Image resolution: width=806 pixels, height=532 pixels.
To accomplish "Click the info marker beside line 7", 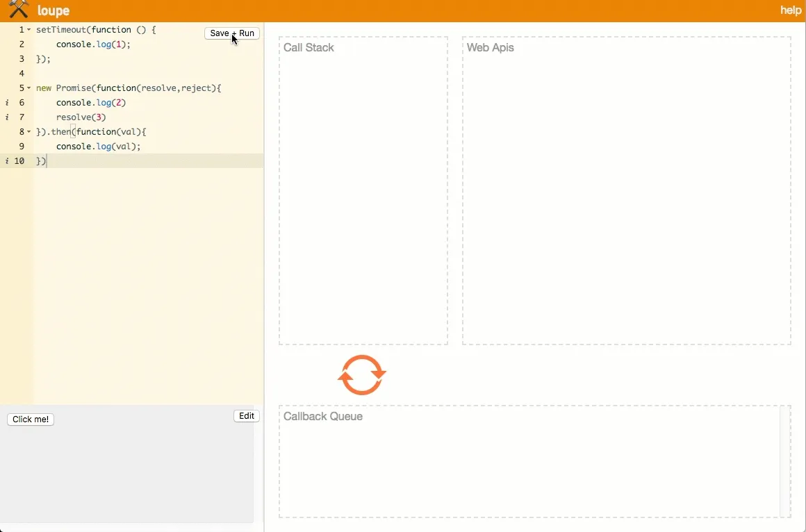I will click(x=7, y=117).
